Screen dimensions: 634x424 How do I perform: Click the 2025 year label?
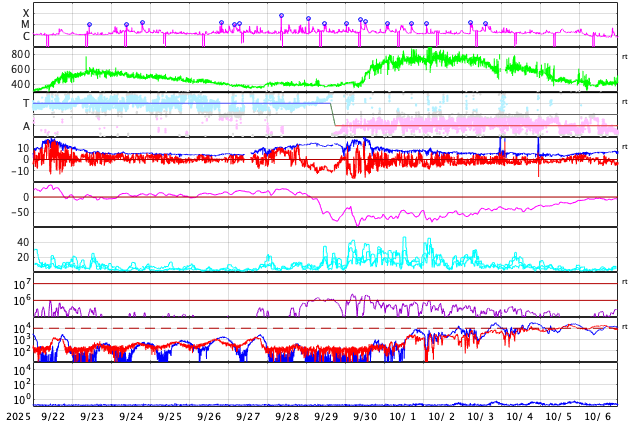tap(18, 416)
